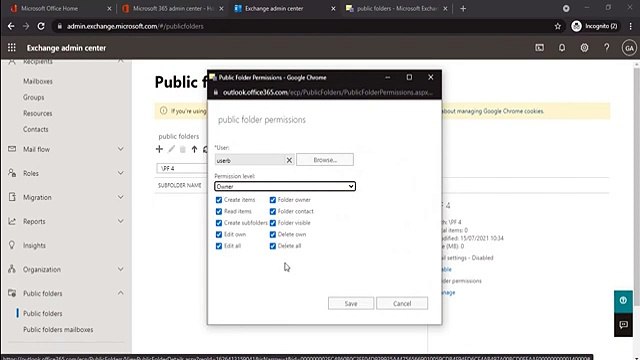Click the Organization sidebar icon
The height and width of the screenshot is (360, 640).
point(12,269)
